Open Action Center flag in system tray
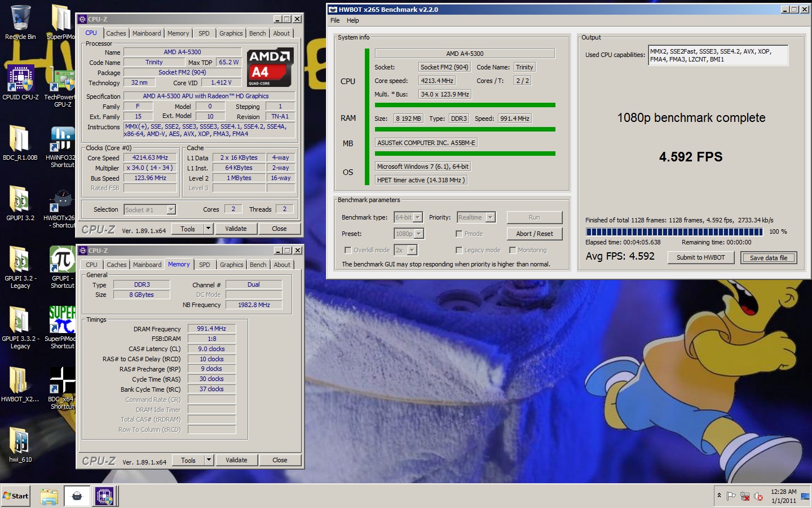This screenshot has height=508, width=812. pos(731,496)
